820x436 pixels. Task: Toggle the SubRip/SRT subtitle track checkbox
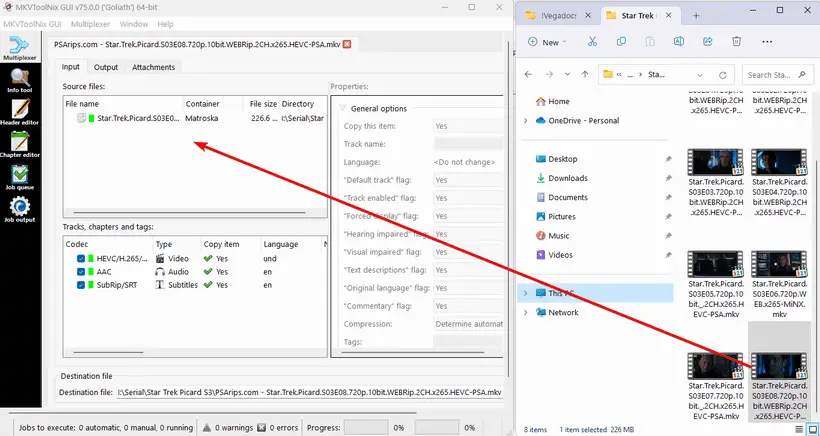81,285
